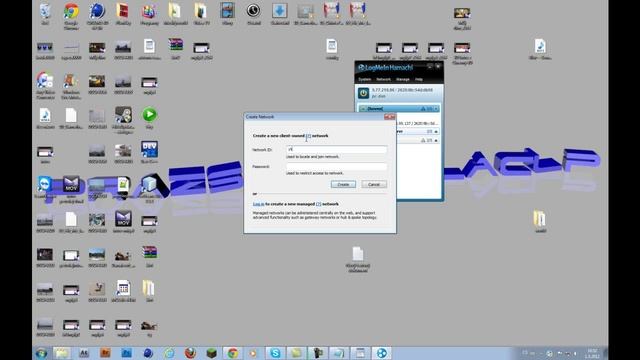Select the green play button desktop icon
Image resolution: width=640 pixels, height=360 pixels.
[149, 115]
